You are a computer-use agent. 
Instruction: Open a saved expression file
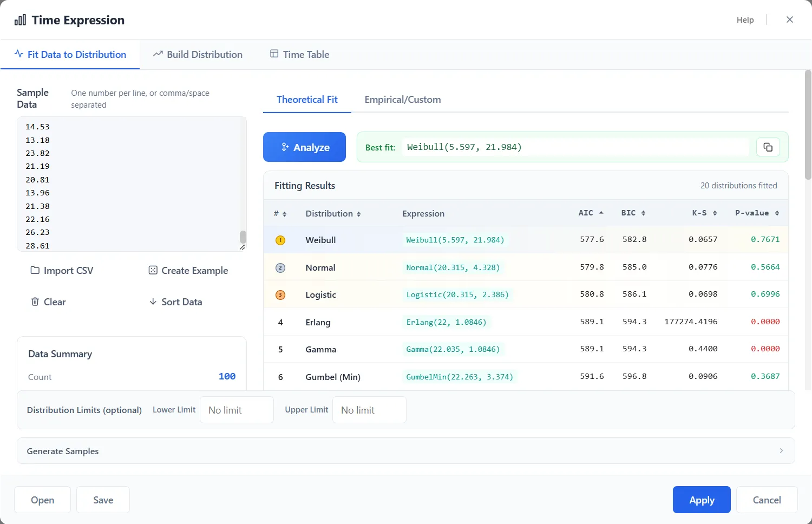pyautogui.click(x=42, y=500)
